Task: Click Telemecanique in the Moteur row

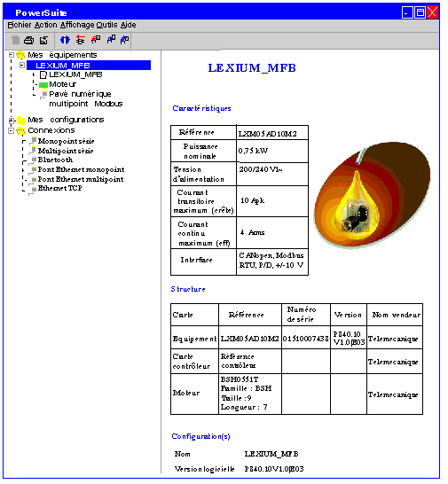Action: coord(393,394)
